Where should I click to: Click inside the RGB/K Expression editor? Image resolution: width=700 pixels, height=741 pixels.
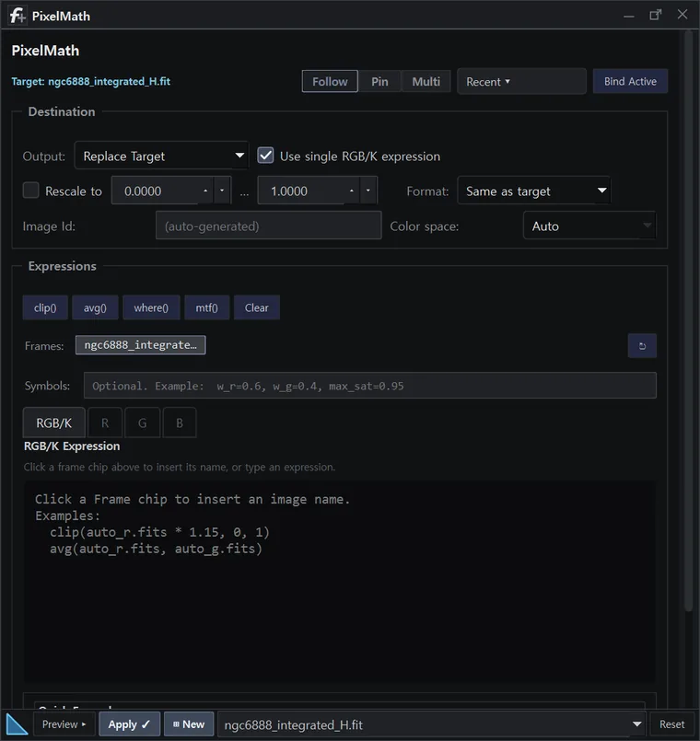[340, 581]
